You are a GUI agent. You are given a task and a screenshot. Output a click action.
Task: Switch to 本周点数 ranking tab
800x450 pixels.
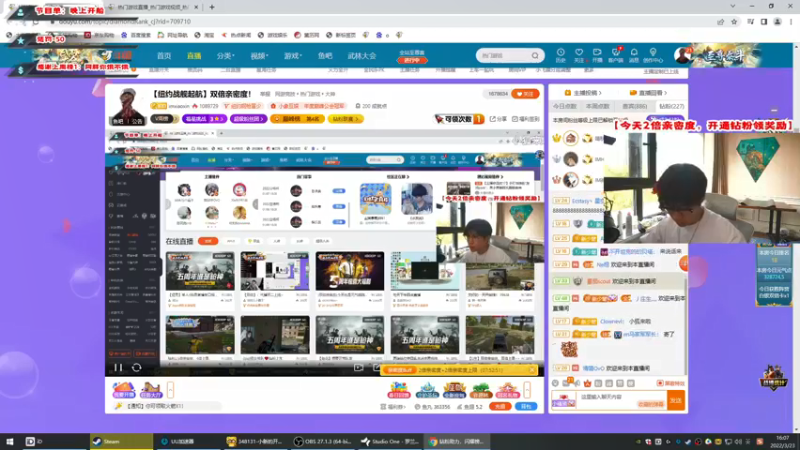[x=598, y=106]
